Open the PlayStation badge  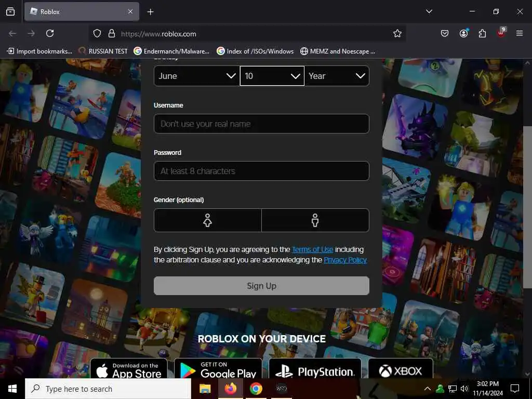click(315, 369)
